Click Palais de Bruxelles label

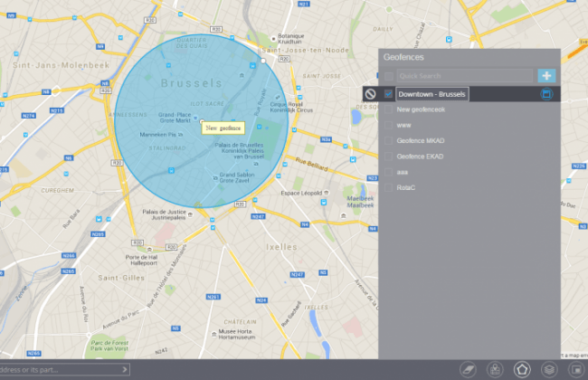click(239, 150)
